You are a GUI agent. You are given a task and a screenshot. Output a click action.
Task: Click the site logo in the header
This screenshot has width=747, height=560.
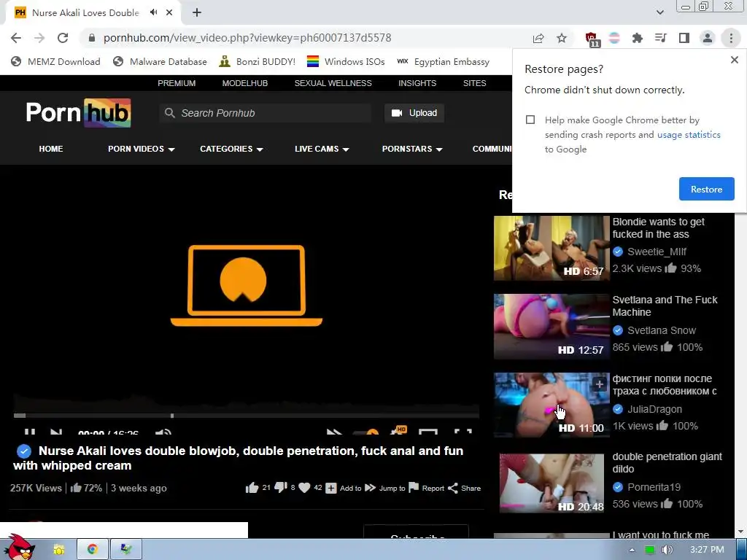tap(79, 113)
